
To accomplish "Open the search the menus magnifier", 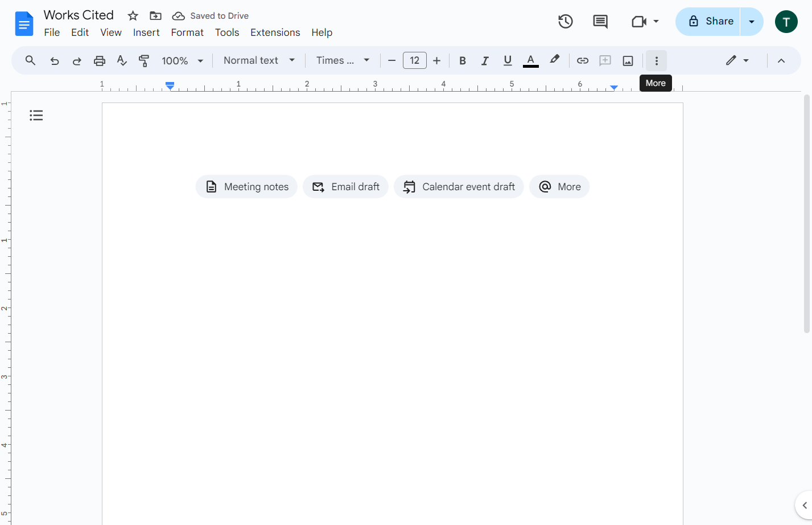I will [31, 60].
